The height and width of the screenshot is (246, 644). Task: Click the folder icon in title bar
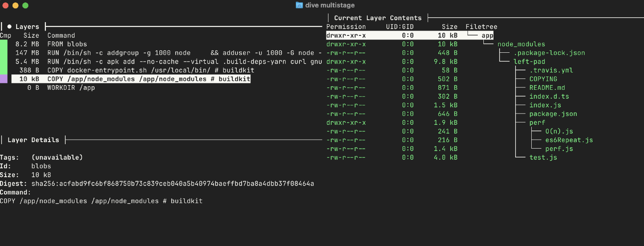299,5
